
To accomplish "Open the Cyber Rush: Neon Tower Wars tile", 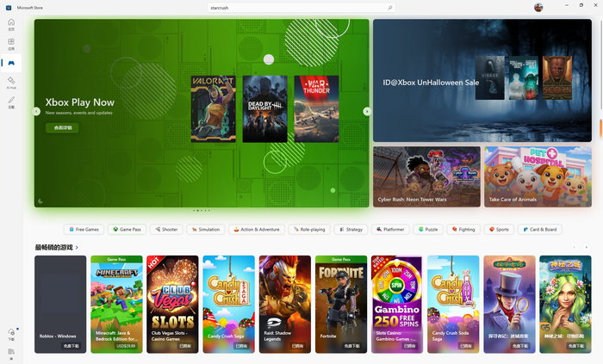I will point(427,176).
